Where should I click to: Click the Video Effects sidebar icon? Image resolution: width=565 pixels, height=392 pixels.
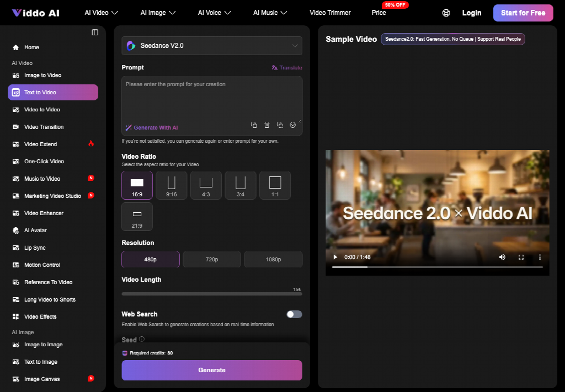point(16,317)
